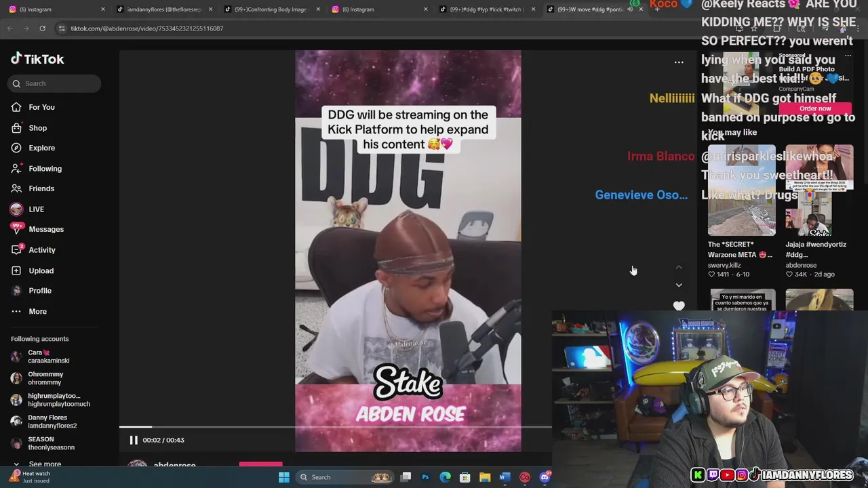Click the taskbar Search box
Image resolution: width=868 pixels, height=488 pixels.
346,477
